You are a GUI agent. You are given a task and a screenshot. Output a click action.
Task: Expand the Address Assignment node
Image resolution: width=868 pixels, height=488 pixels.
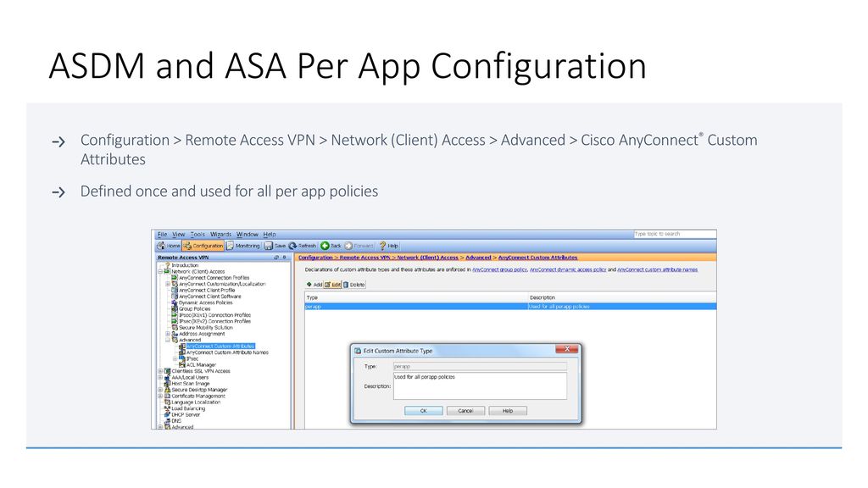click(x=168, y=334)
